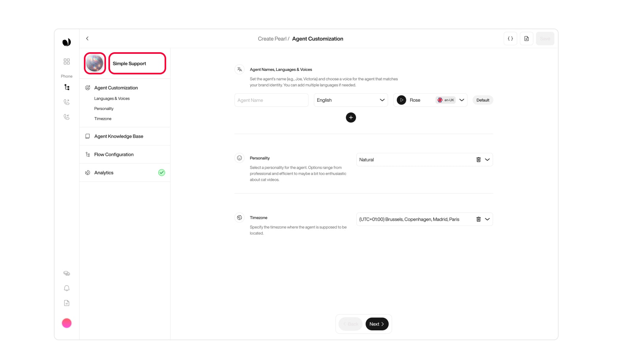
Task: Toggle the Default badge on Rose voice
Action: (x=483, y=100)
